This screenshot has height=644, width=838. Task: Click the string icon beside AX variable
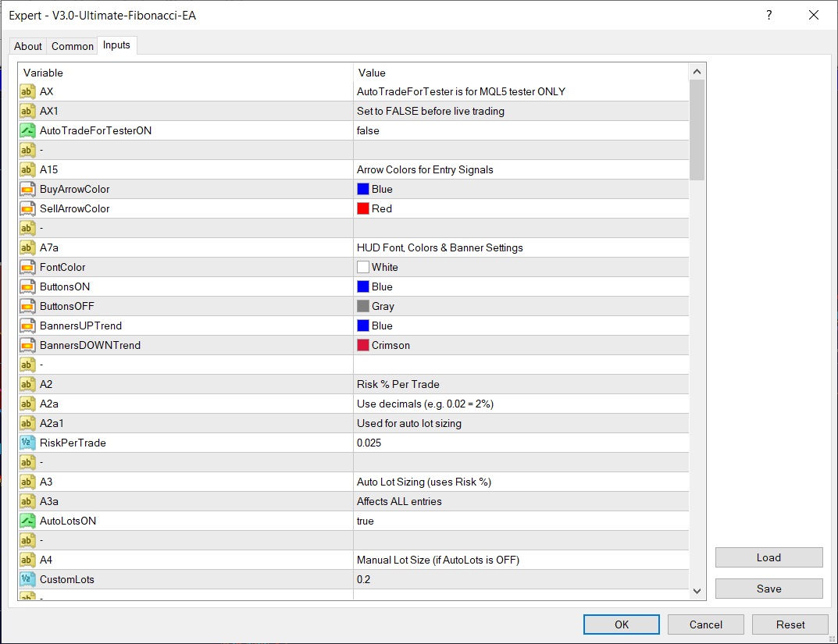[x=27, y=91]
